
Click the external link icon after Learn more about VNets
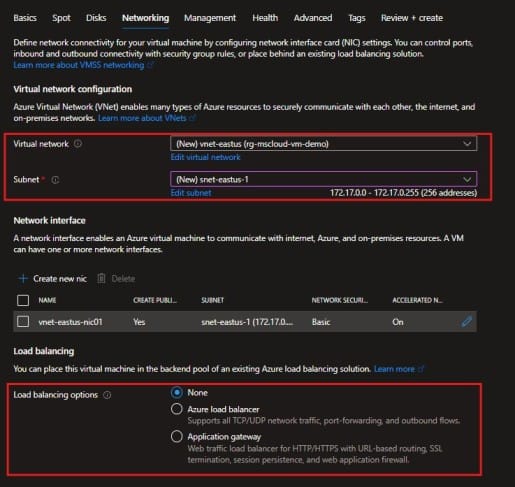192,118
